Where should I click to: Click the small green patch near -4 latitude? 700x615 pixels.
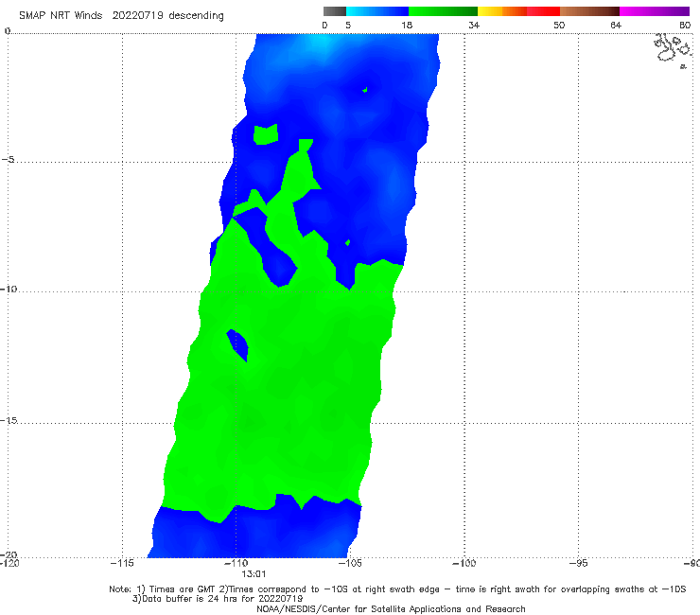click(266, 134)
